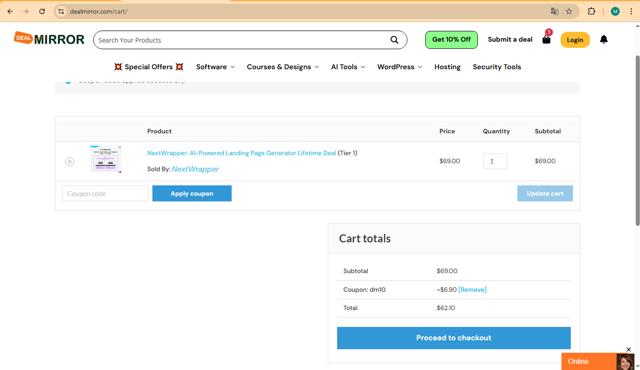Image resolution: width=640 pixels, height=370 pixels.
Task: Open the NextWrapper product thumbnail
Action: tap(106, 159)
